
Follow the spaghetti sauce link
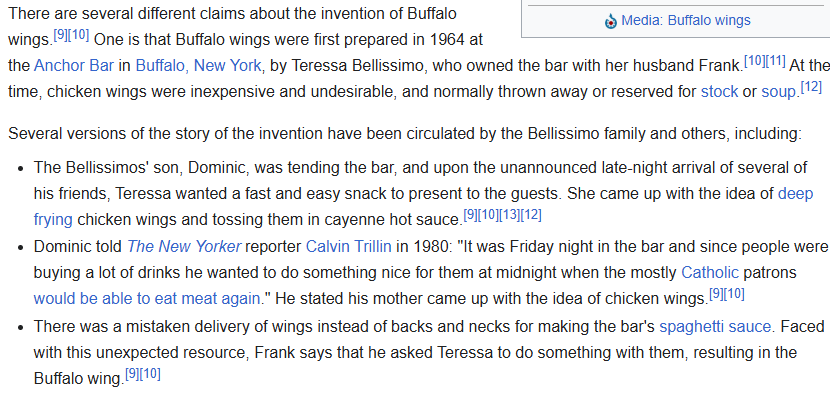point(715,327)
